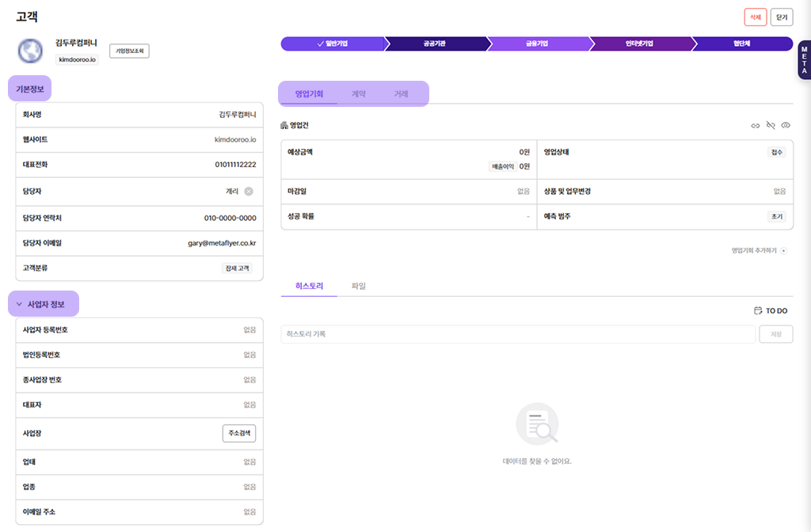Change 고객분류 잠재 고객 tag
Image resolution: width=811 pixels, height=532 pixels.
coord(238,268)
